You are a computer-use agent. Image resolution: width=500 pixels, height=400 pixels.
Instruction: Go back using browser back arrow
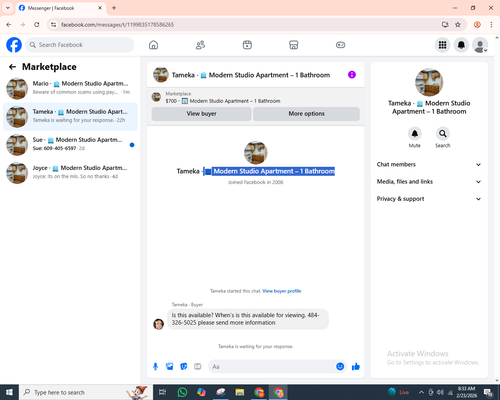click(x=9, y=25)
